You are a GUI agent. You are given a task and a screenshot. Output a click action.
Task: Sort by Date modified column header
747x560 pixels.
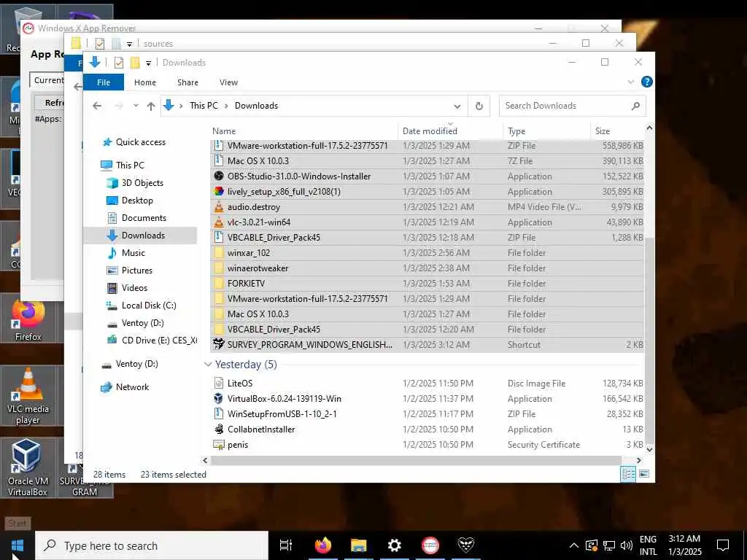click(x=450, y=131)
